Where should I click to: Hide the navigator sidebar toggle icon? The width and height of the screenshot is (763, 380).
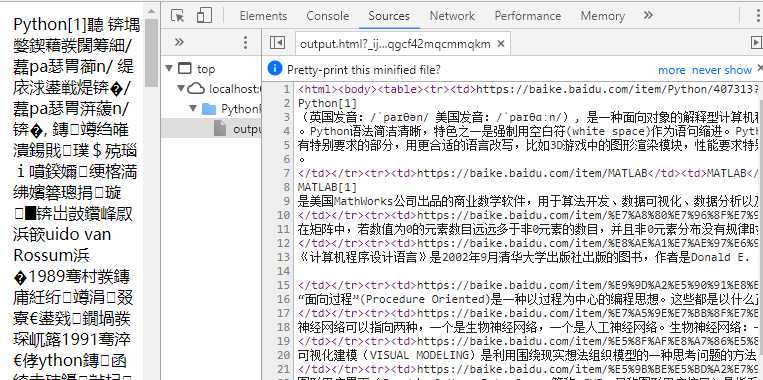coord(277,43)
